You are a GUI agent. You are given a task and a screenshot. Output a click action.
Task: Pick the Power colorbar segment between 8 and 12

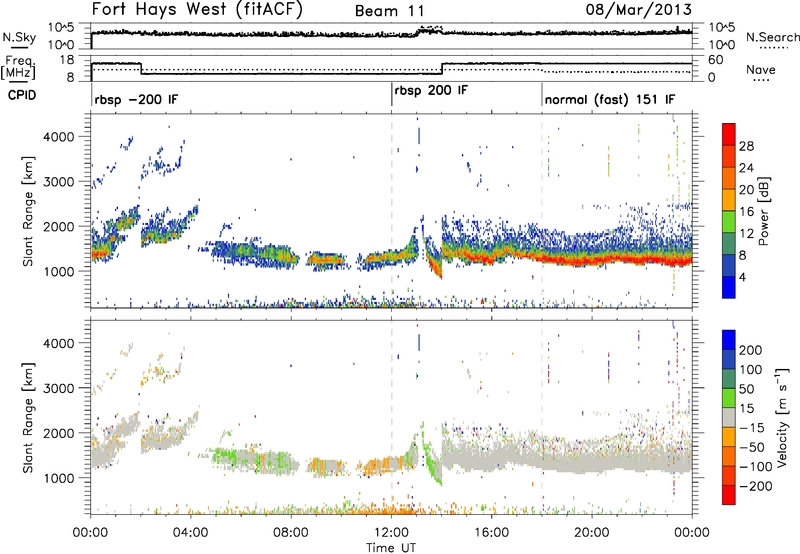point(729,243)
